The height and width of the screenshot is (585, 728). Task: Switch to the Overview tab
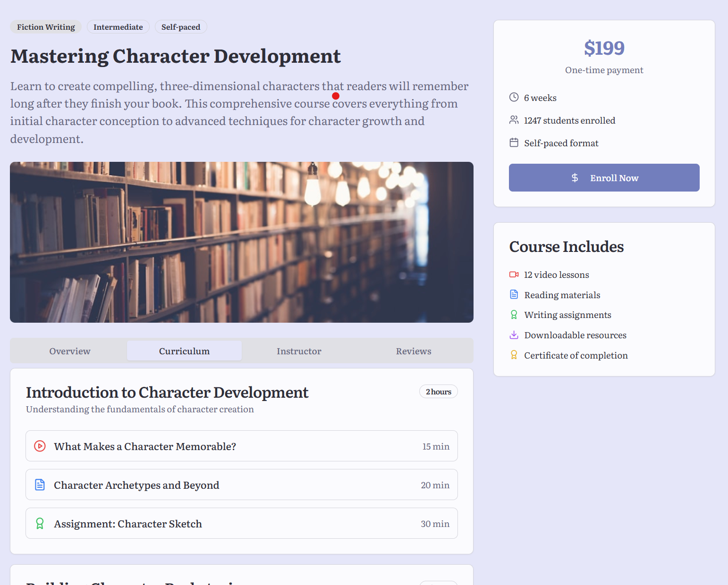[x=70, y=351]
